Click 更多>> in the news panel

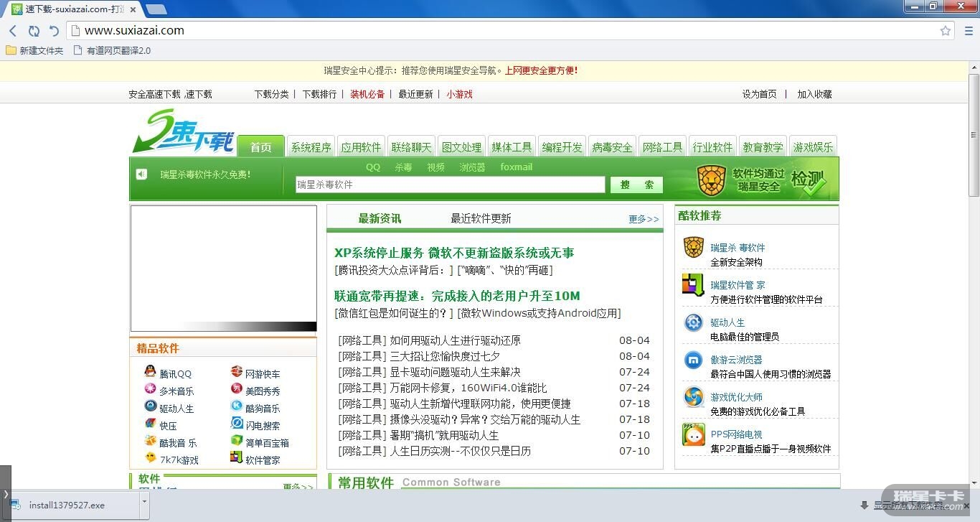coord(644,219)
